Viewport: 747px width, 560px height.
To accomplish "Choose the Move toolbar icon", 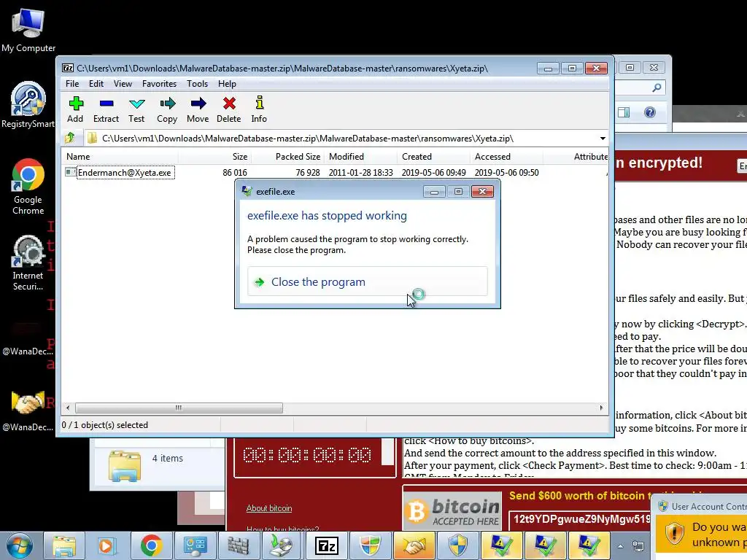I will tap(198, 109).
